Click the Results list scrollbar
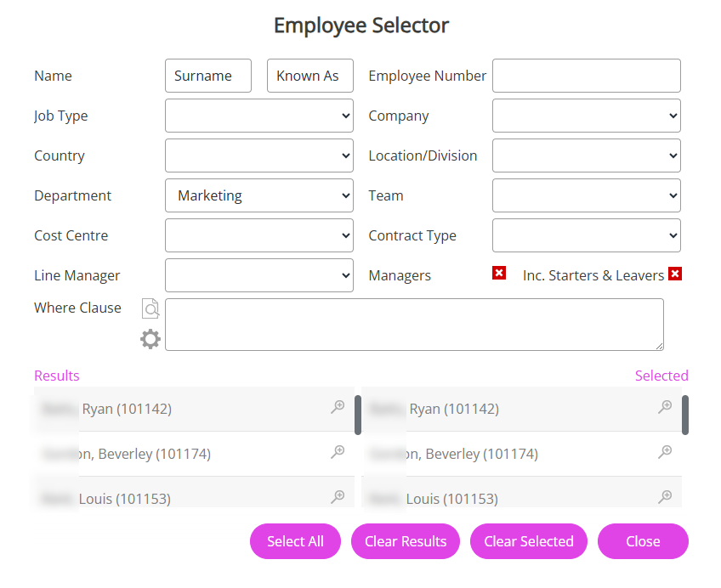This screenshot has width=721, height=588. pos(358,415)
